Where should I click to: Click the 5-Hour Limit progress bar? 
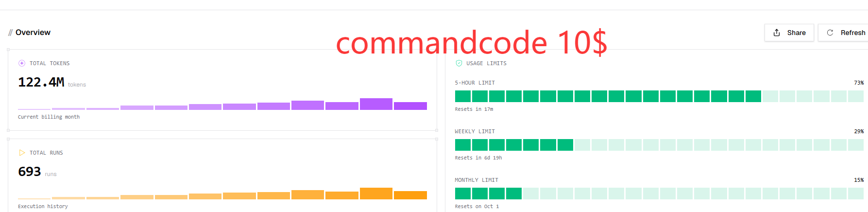(659, 96)
